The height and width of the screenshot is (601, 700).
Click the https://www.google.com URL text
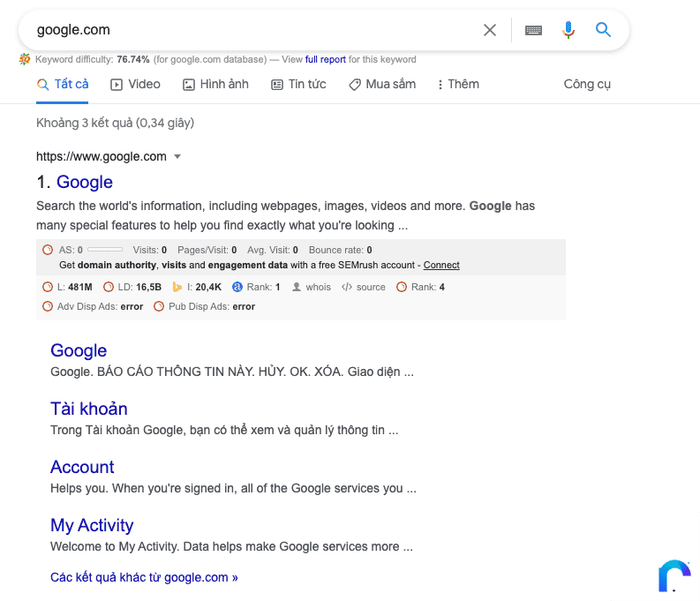[102, 156]
